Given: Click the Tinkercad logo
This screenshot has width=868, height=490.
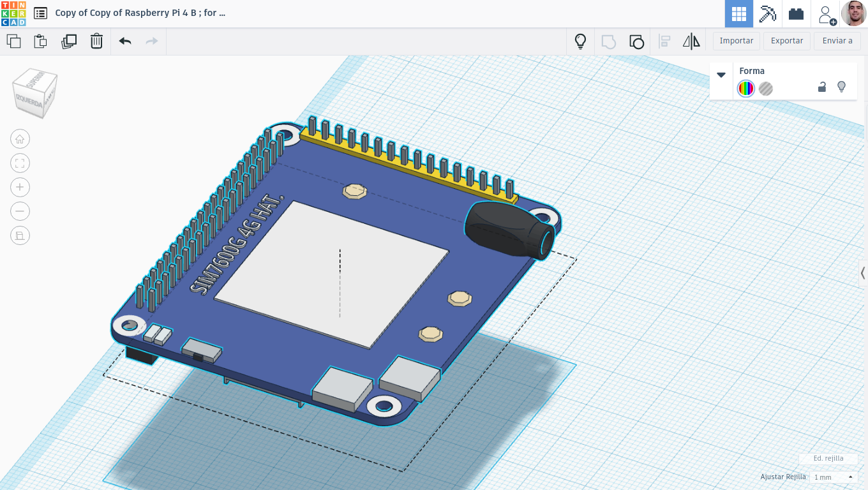Looking at the screenshot, I should 13,13.
